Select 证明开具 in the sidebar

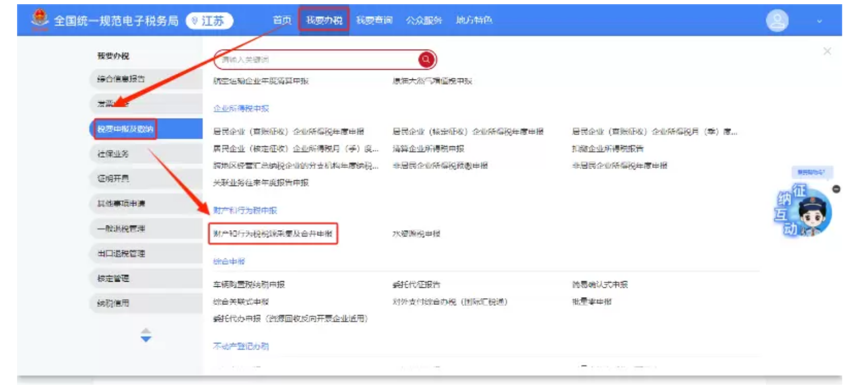click(146, 178)
